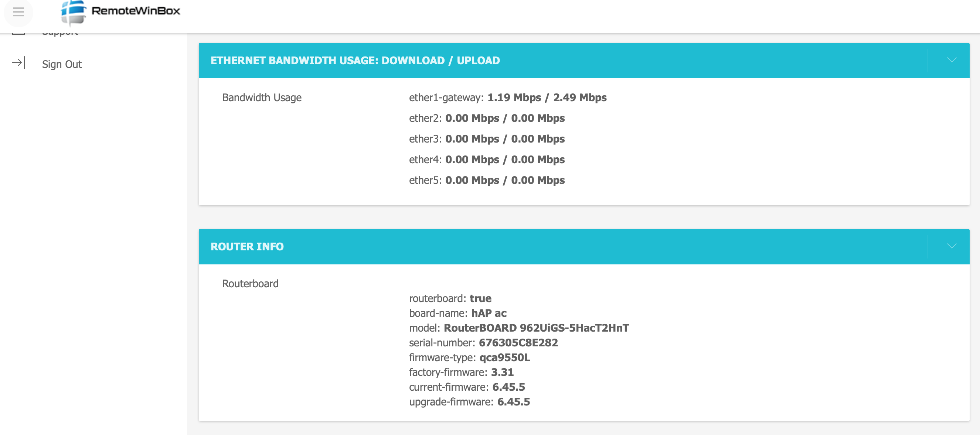Screen dimensions: 980x435
Task: Choose Sign Out from the sidebar menu
Action: [x=61, y=64]
